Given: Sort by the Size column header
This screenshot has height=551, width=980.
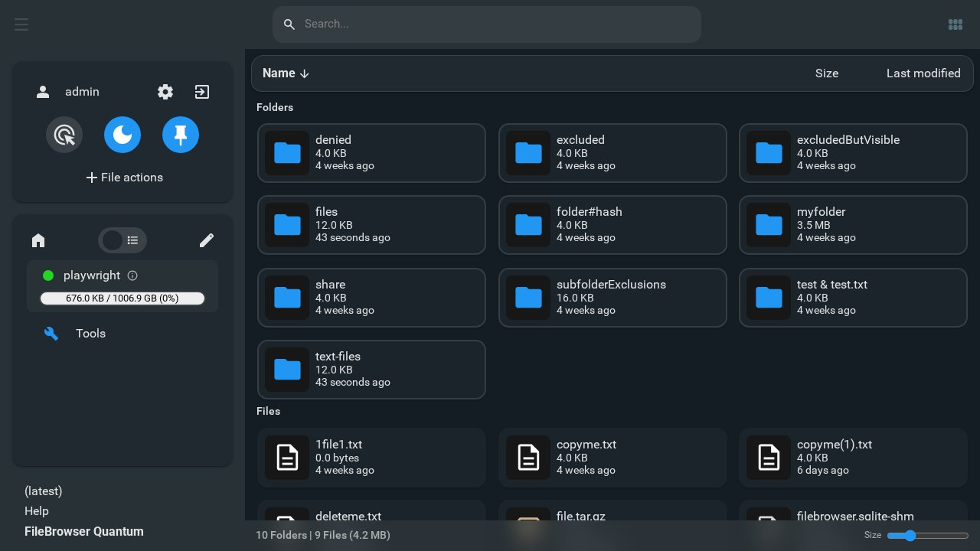Looking at the screenshot, I should [x=827, y=73].
